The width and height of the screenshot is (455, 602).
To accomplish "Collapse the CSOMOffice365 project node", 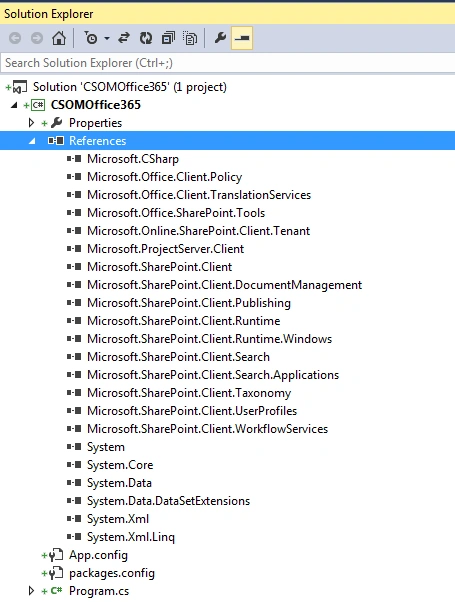I will (14, 105).
